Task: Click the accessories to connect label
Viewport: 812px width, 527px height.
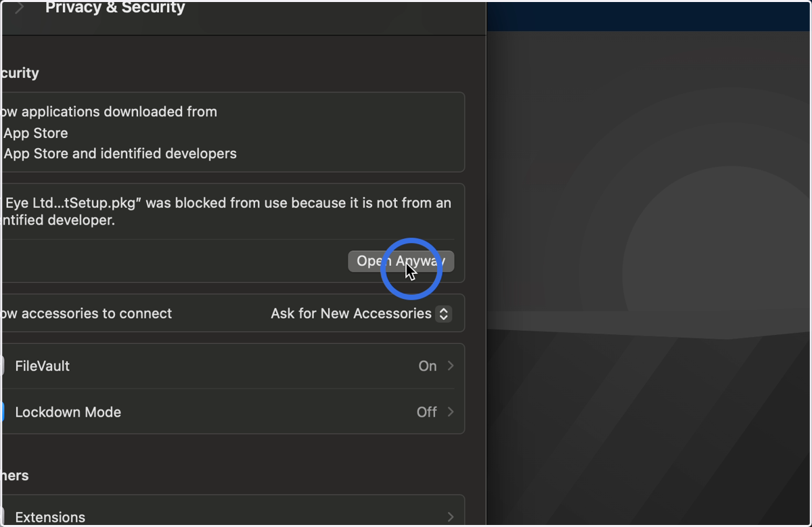Action: click(x=87, y=314)
